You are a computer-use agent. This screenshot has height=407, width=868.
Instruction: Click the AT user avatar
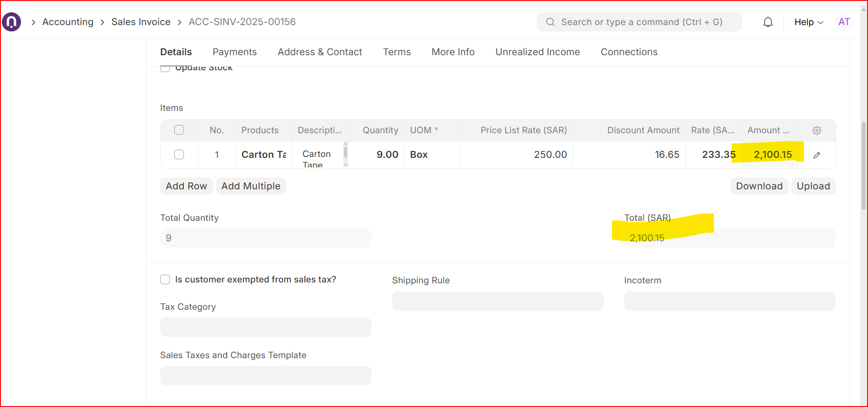pyautogui.click(x=844, y=22)
